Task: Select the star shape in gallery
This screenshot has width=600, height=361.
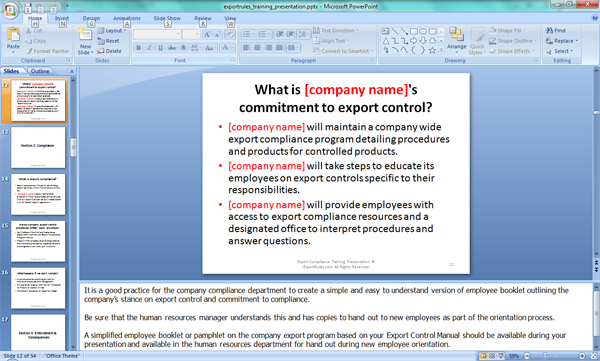Action: [x=432, y=50]
